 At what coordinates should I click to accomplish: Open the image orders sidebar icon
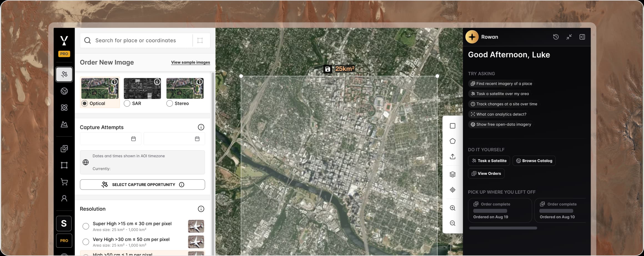coord(64,149)
